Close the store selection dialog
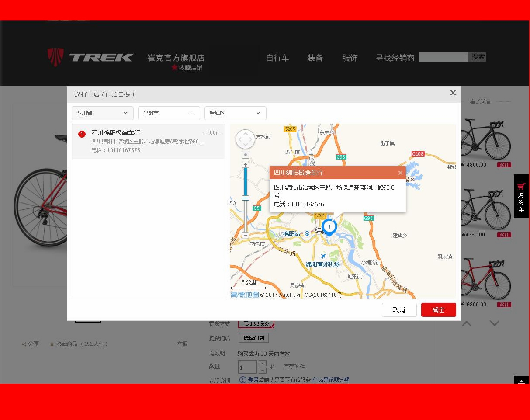Viewport: 530px width, 420px height. [453, 93]
